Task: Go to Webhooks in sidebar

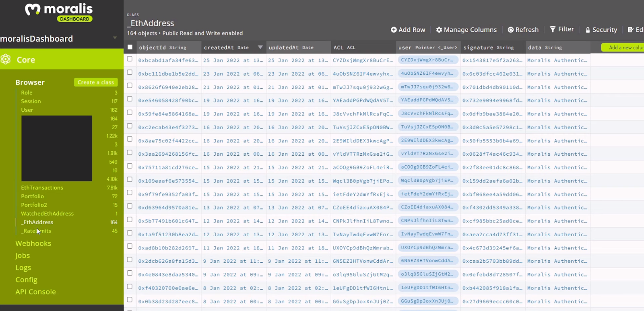Action: (x=33, y=243)
